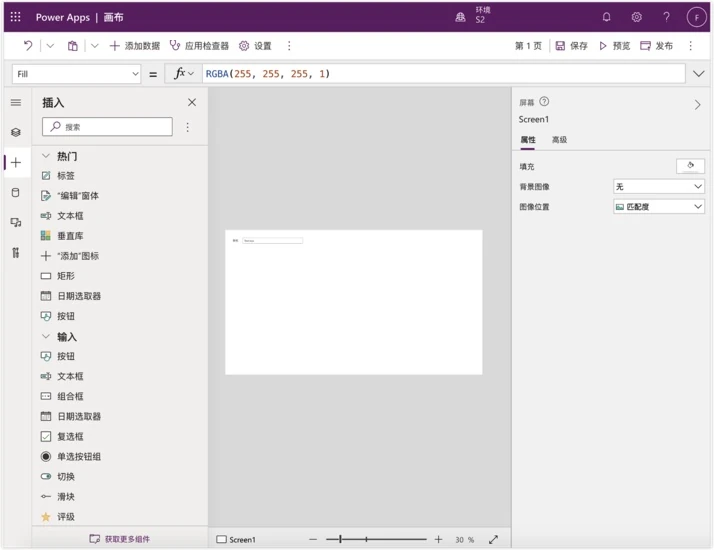Open the help question mark icon
This screenshot has width=714, height=550.
666,17
